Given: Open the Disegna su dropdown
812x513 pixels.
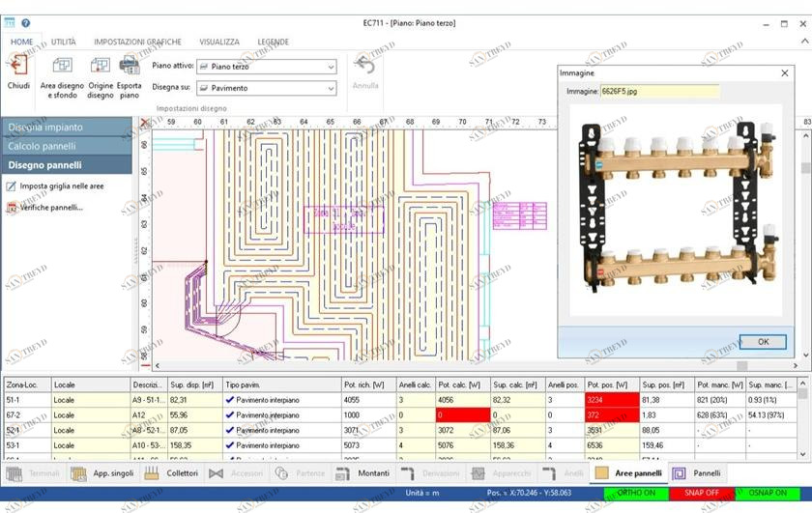Looking at the screenshot, I should point(266,88).
